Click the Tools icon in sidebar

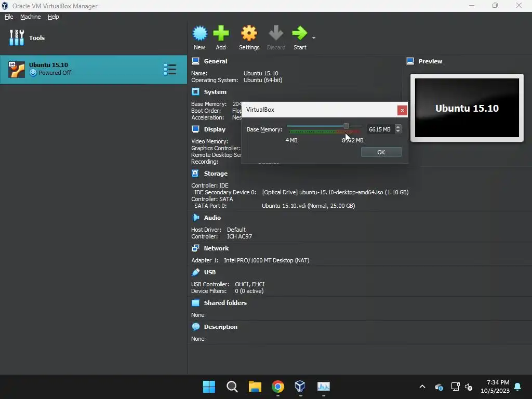[x=17, y=37]
